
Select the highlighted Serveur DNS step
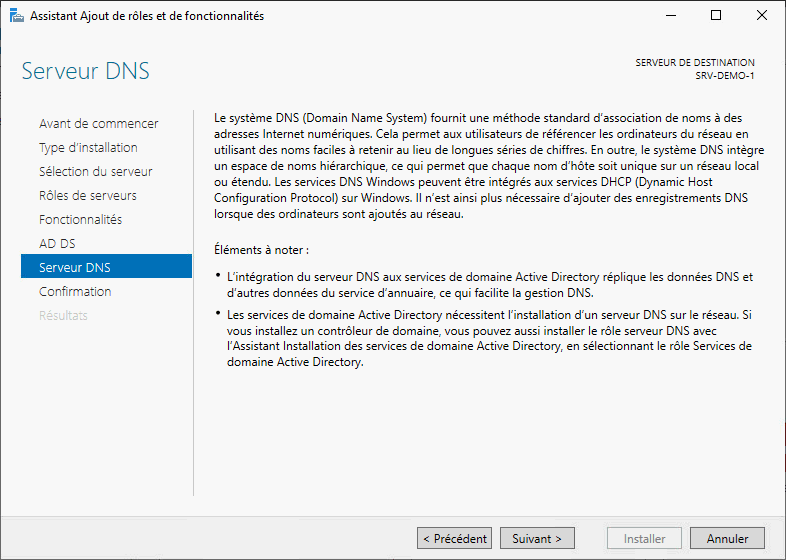pos(75,268)
